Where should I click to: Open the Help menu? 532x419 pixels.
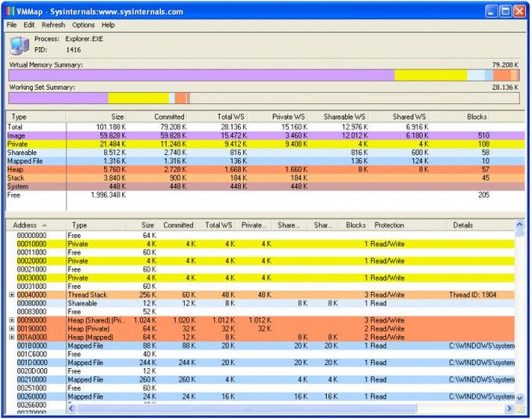[x=108, y=25]
